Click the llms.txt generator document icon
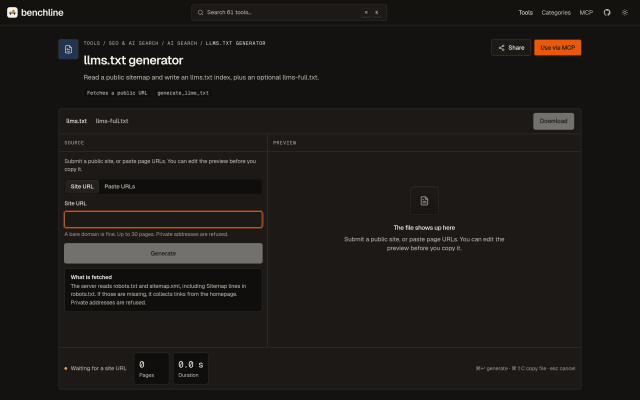 click(x=68, y=49)
